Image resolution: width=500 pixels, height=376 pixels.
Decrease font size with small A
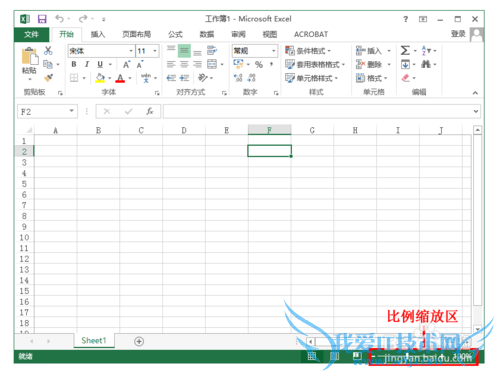coord(140,64)
